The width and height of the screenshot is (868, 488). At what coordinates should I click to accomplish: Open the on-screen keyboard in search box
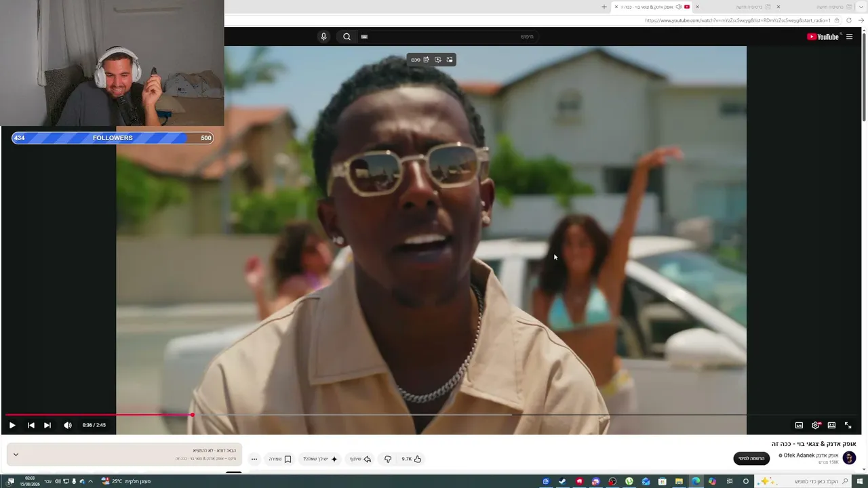pyautogui.click(x=364, y=37)
